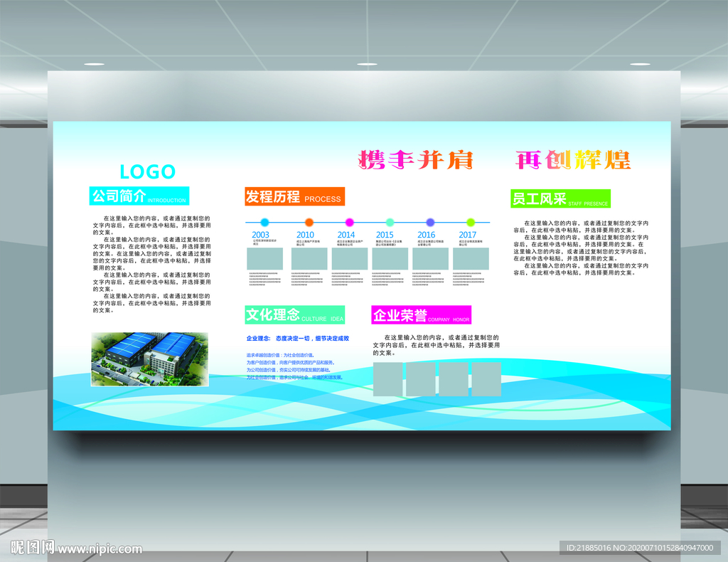Click the year label 2003
728x562 pixels.
click(x=260, y=235)
